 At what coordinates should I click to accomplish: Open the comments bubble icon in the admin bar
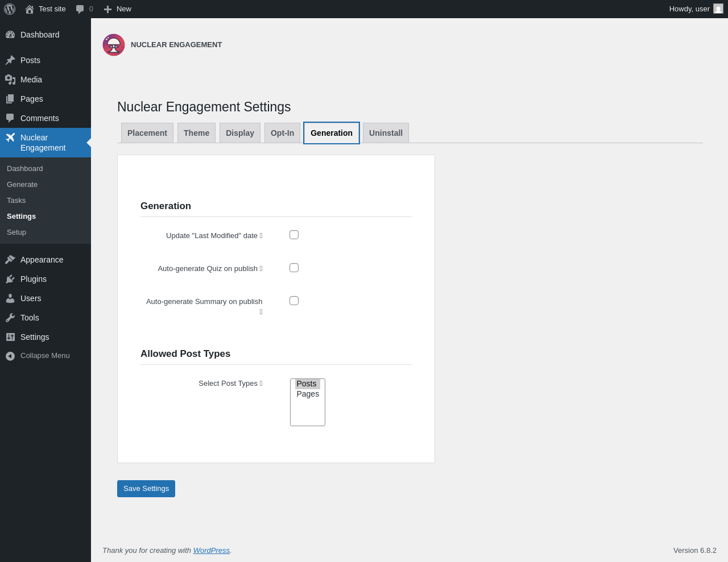[80, 9]
